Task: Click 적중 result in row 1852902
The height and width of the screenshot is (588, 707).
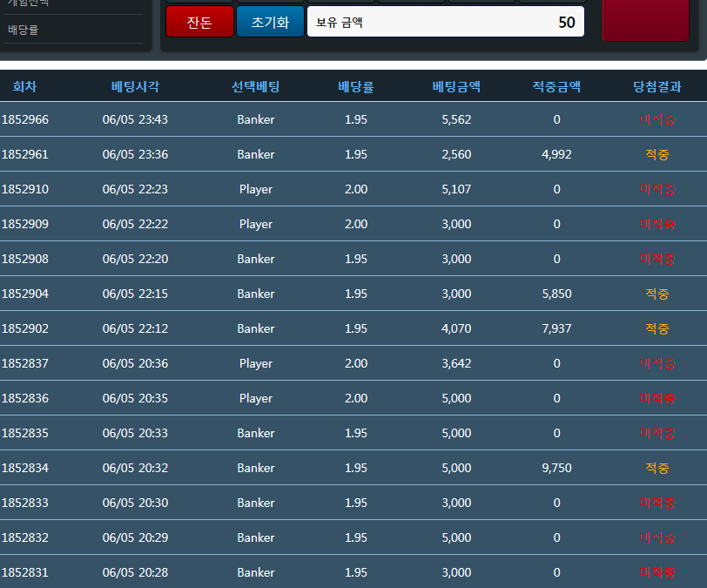Action: click(x=657, y=328)
